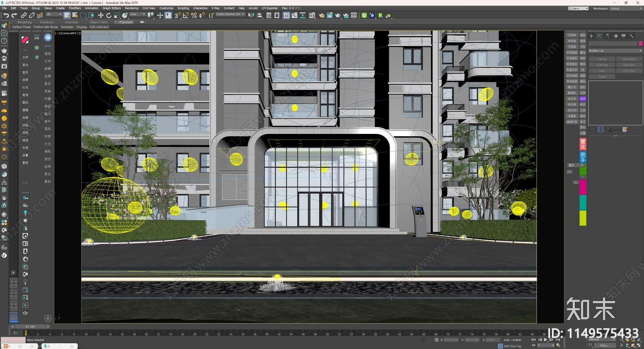Switch to the Create command panel tab
This screenshot has height=349, width=644.
tap(591, 36)
